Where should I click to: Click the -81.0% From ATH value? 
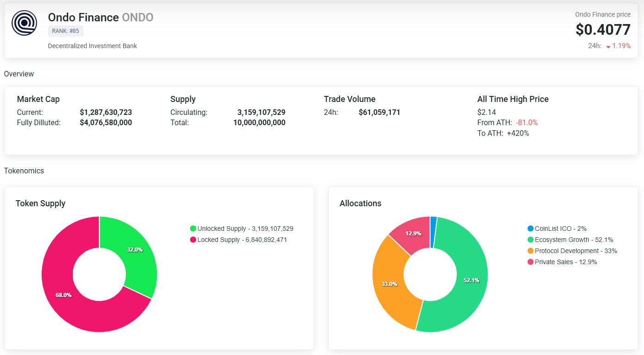pyautogui.click(x=526, y=123)
